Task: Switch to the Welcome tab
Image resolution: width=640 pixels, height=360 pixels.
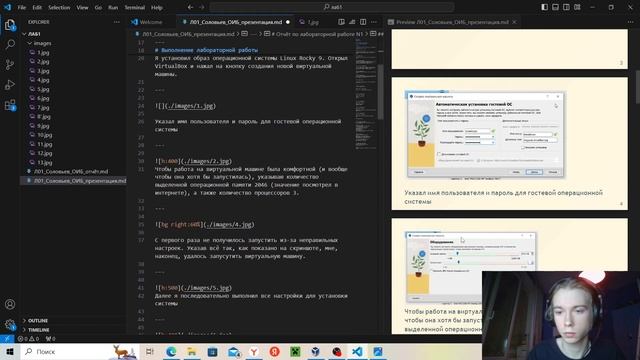Action: 151,22
